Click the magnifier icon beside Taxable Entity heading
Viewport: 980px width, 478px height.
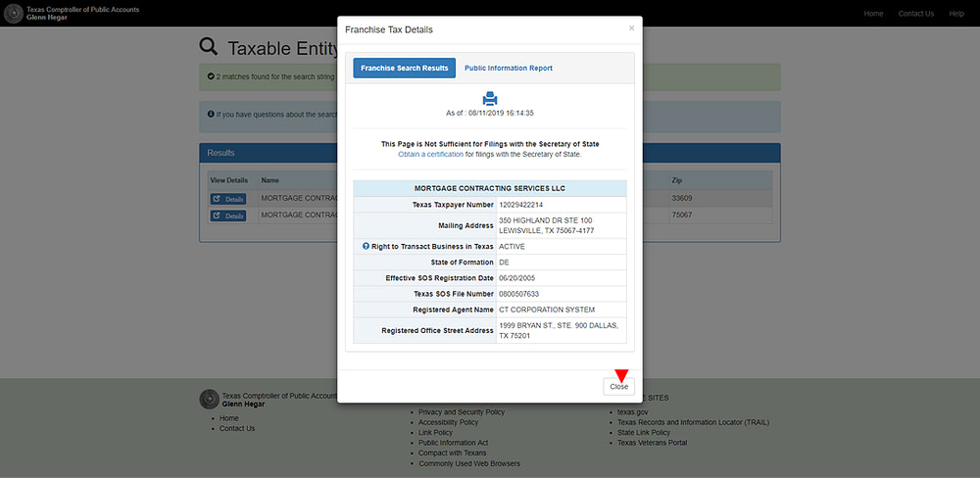[209, 47]
